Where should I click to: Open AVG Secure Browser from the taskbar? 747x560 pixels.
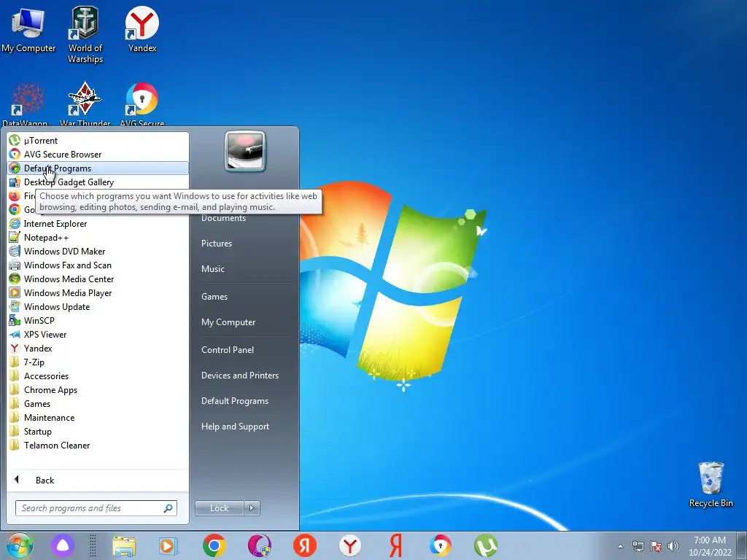tap(441, 545)
